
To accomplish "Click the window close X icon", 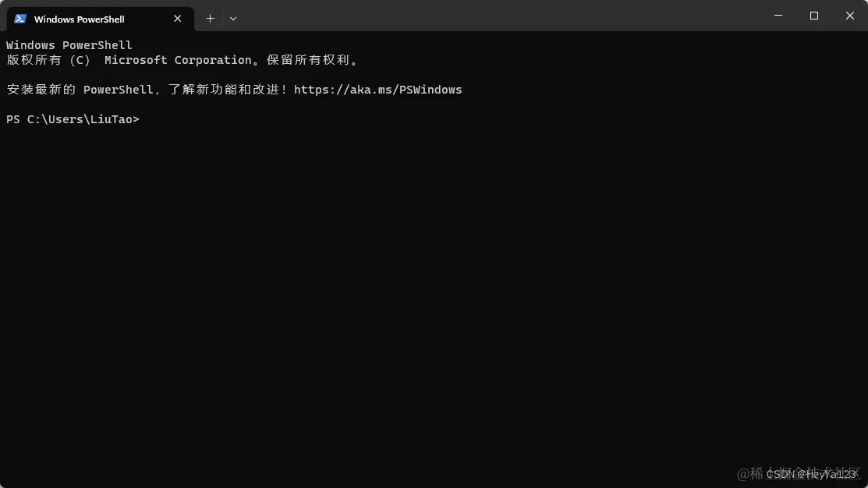I will pyautogui.click(x=849, y=16).
